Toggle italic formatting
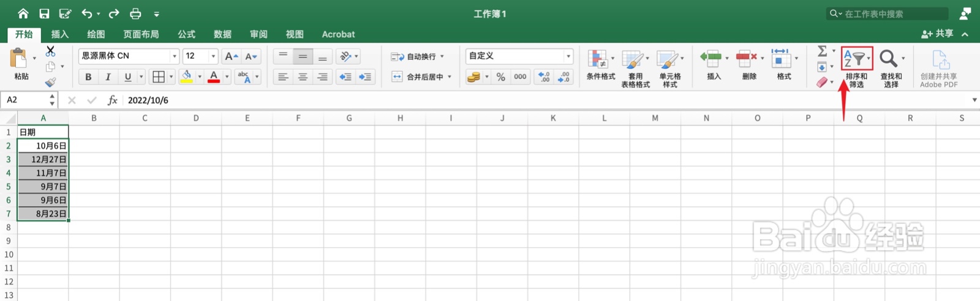The width and height of the screenshot is (980, 301). click(x=108, y=76)
